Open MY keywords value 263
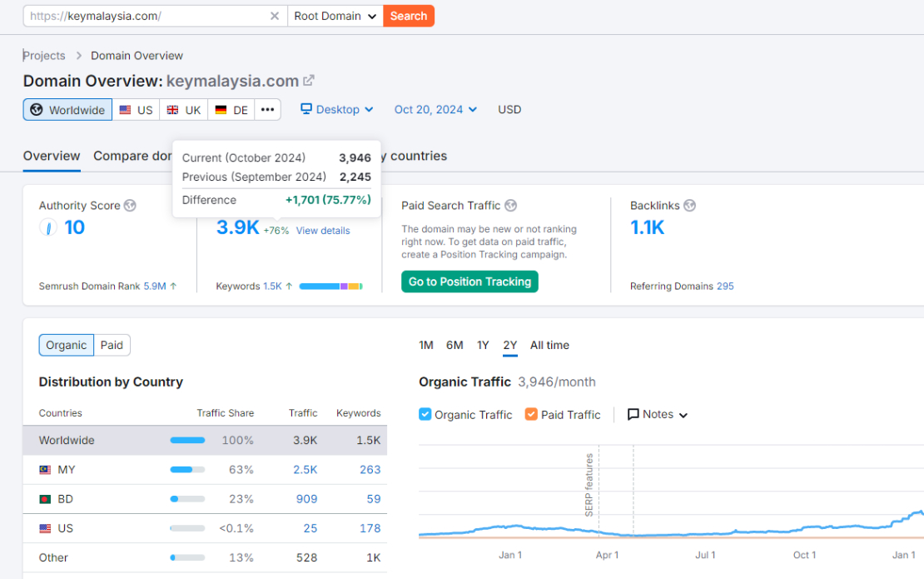924x579 pixels. coord(370,470)
